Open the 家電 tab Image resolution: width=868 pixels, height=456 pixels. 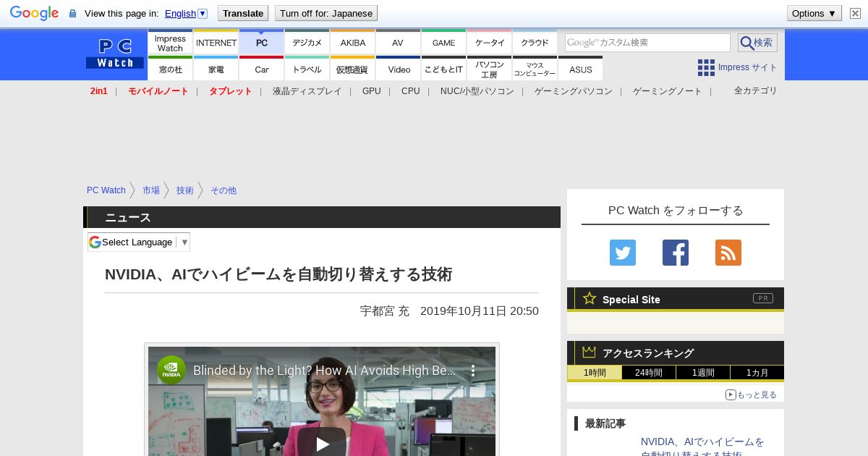click(x=216, y=69)
